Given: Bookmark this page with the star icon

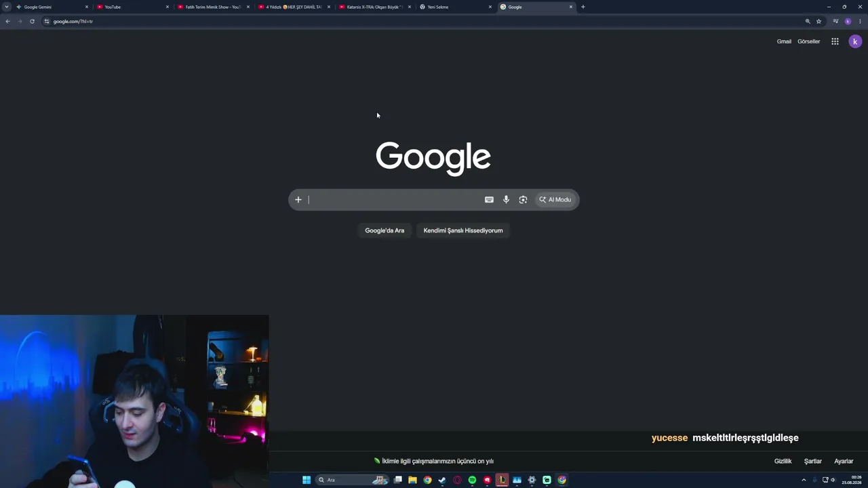Looking at the screenshot, I should (x=818, y=21).
